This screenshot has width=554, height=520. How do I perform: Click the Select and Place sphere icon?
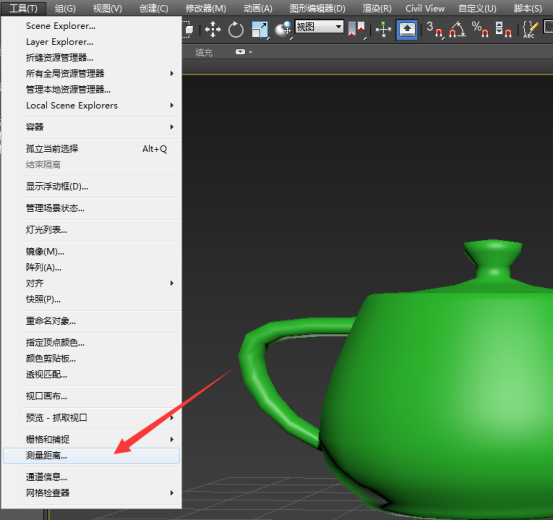[x=283, y=30]
